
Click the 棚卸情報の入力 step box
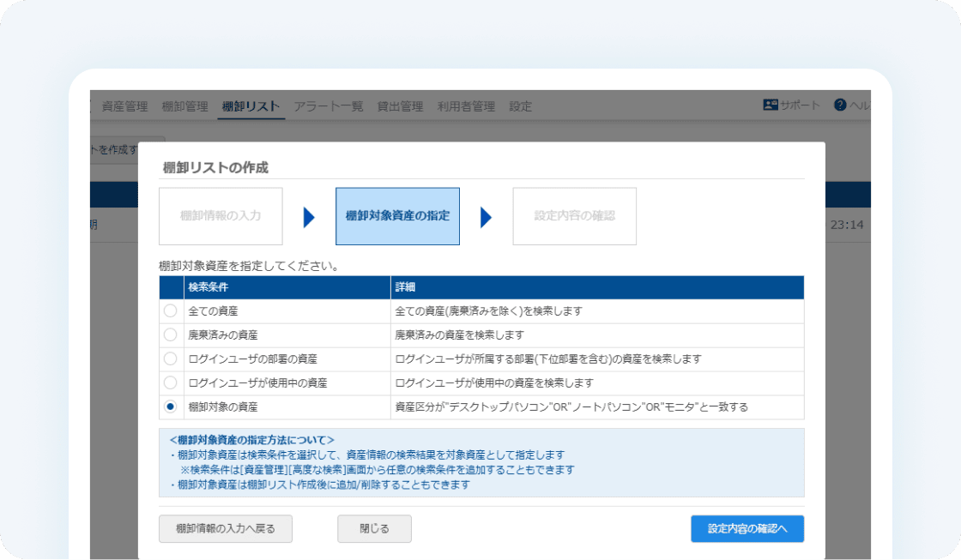pyautogui.click(x=221, y=216)
